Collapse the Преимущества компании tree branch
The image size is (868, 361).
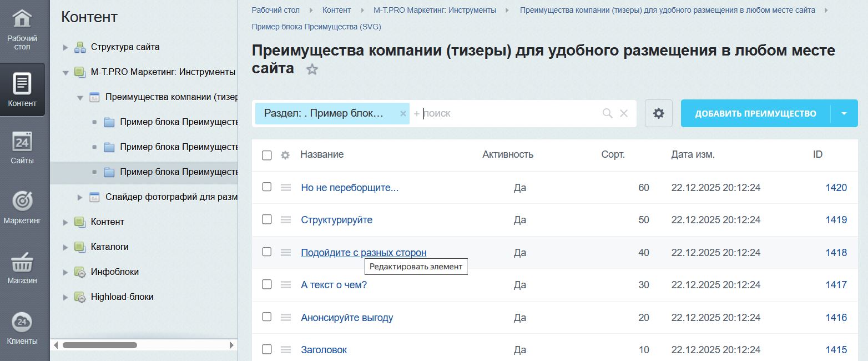point(79,97)
